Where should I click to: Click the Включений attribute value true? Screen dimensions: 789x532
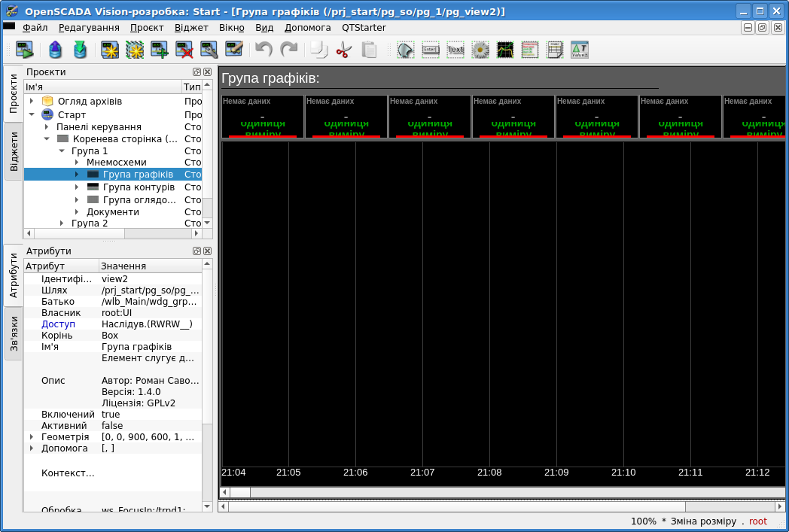point(111,415)
